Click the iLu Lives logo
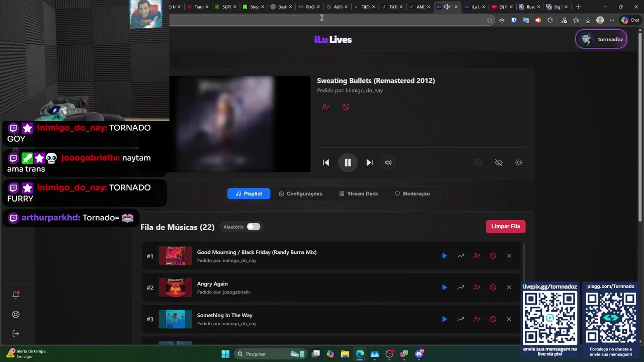This screenshot has height=362, width=644. tap(333, 40)
